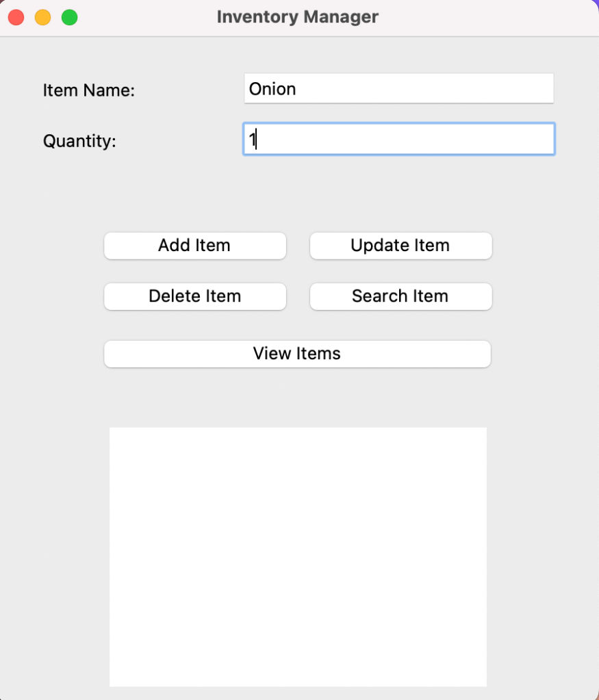599x700 pixels.
Task: Show all inventory with View Items
Action: [297, 354]
